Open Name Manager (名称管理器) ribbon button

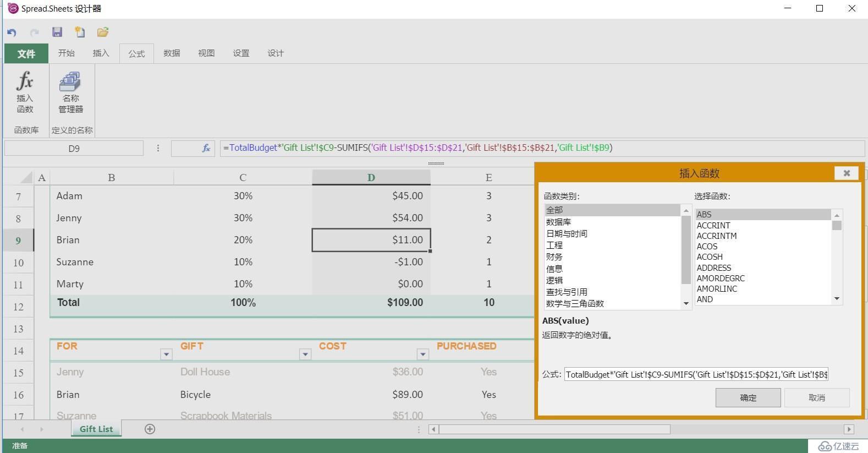point(71,92)
